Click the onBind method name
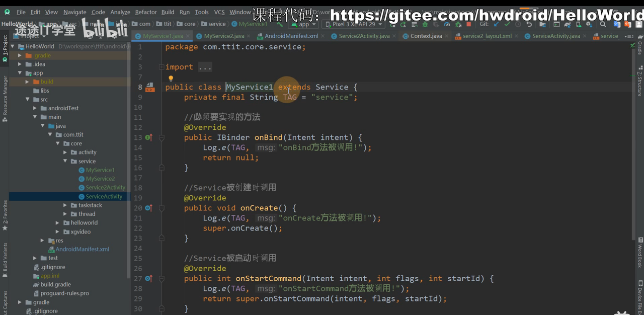This screenshot has height=315, width=644. click(268, 137)
